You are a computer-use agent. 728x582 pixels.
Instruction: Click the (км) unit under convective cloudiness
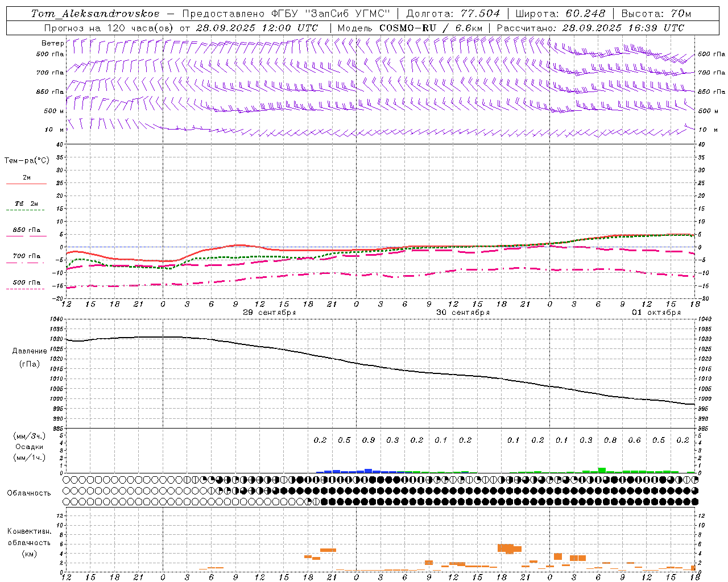tap(29, 554)
